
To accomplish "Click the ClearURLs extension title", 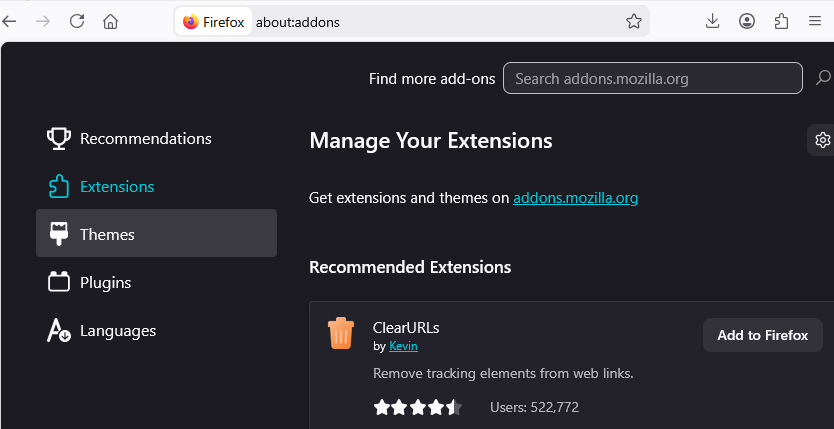I will click(x=406, y=328).
